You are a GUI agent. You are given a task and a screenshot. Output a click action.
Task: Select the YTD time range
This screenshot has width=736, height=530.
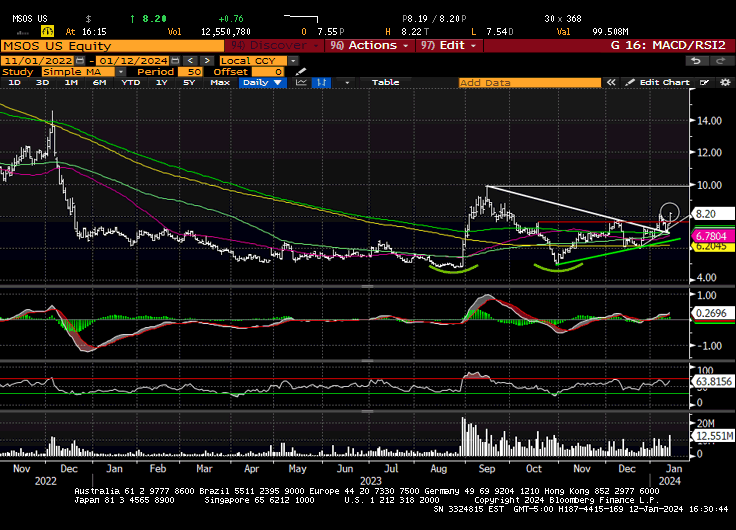coord(130,83)
